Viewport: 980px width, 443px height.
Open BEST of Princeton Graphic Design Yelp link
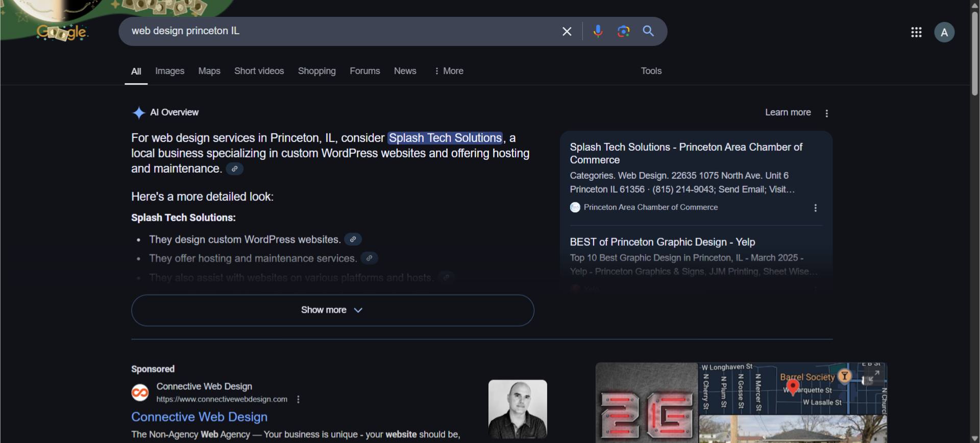[x=663, y=242]
